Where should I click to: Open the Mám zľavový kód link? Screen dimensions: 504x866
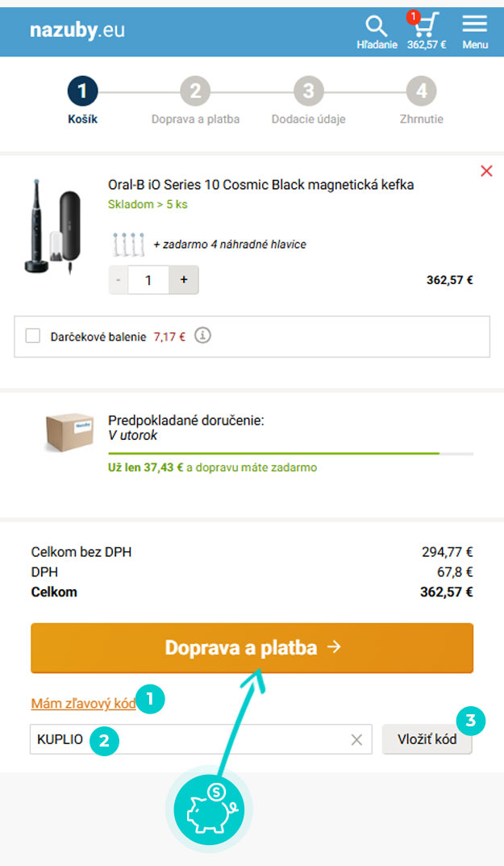(83, 704)
